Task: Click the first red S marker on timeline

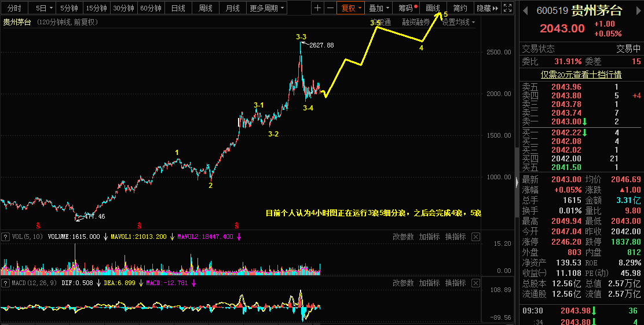Action: 38,226
